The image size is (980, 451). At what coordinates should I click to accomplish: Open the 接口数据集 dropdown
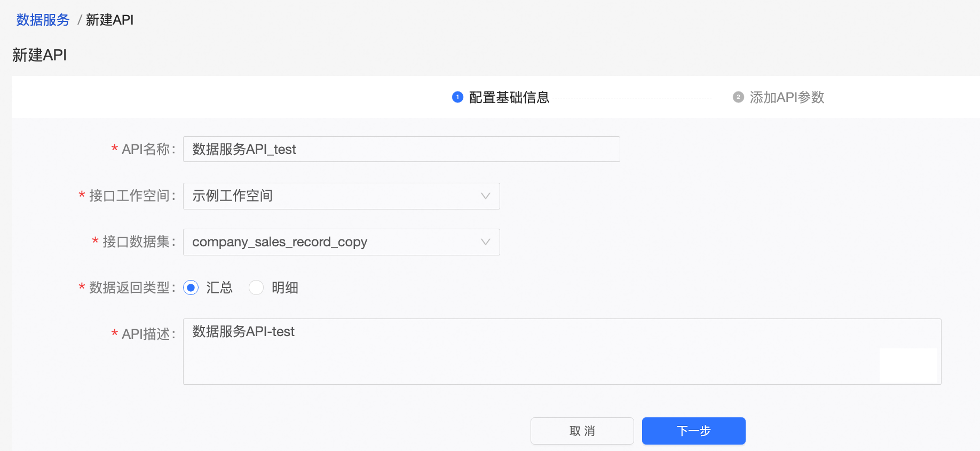coord(342,242)
